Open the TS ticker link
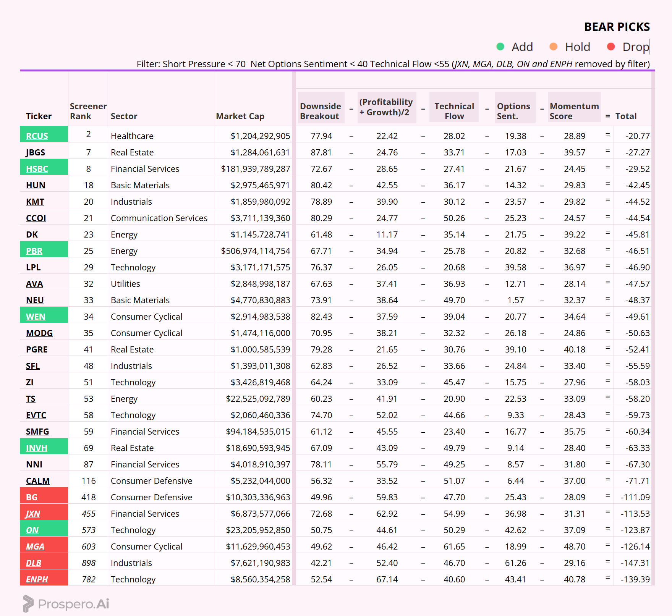 click(31, 399)
